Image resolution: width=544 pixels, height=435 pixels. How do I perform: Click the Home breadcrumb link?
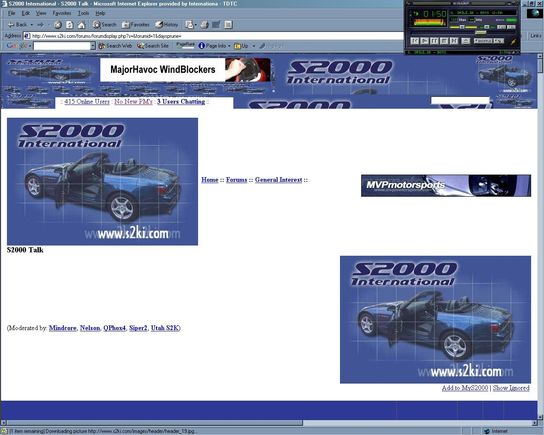pyautogui.click(x=210, y=180)
